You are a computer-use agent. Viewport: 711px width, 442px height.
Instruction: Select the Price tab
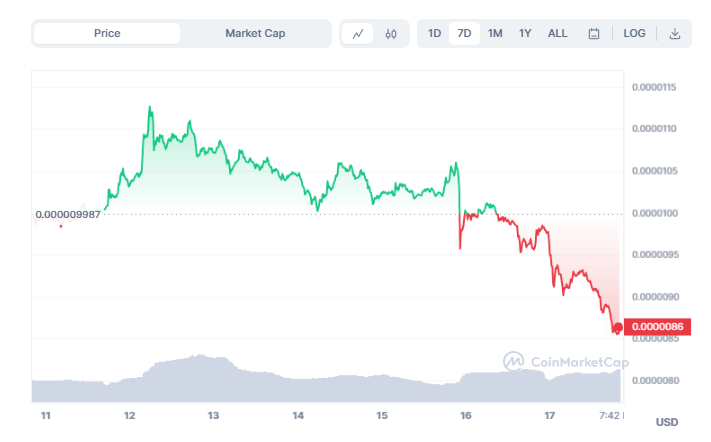107,33
